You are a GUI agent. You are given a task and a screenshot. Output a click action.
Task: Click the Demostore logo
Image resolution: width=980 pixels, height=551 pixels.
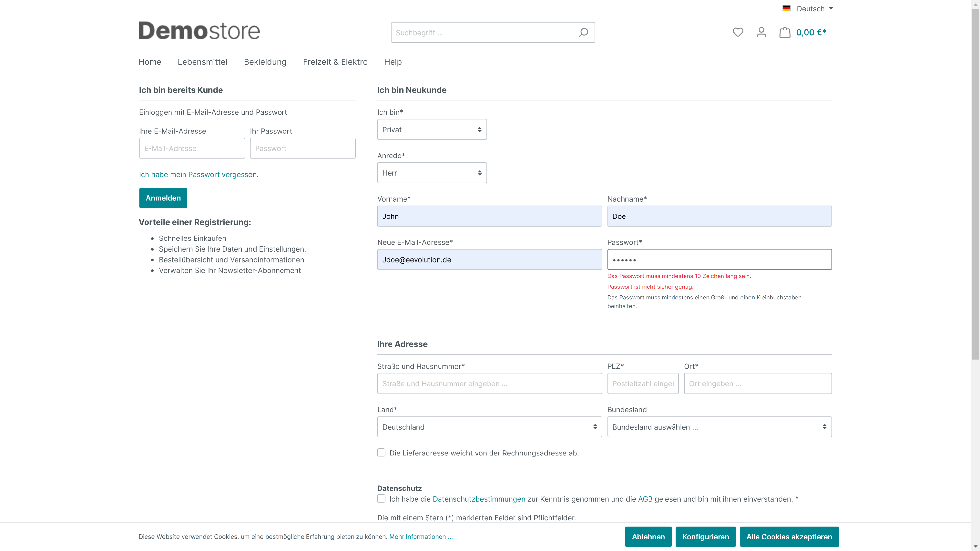199,30
